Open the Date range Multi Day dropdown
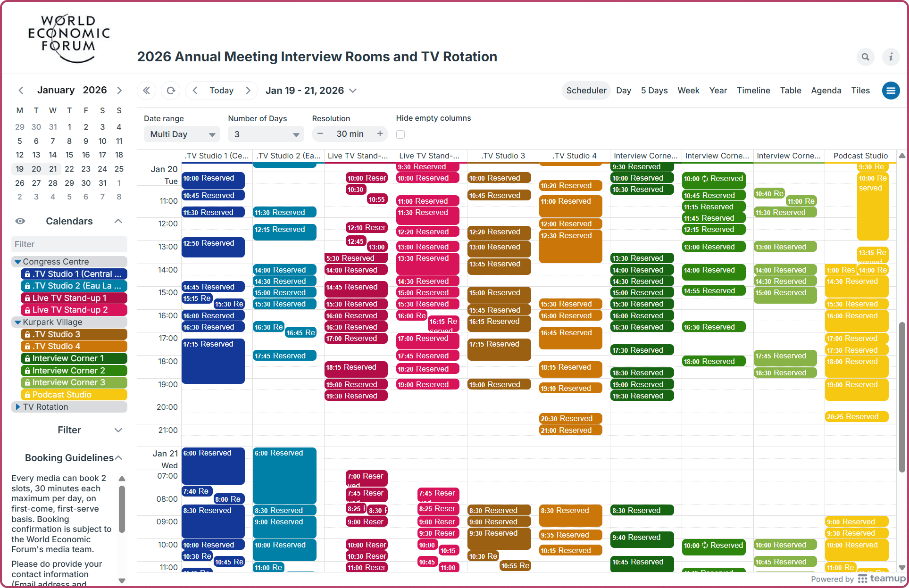 click(x=182, y=134)
